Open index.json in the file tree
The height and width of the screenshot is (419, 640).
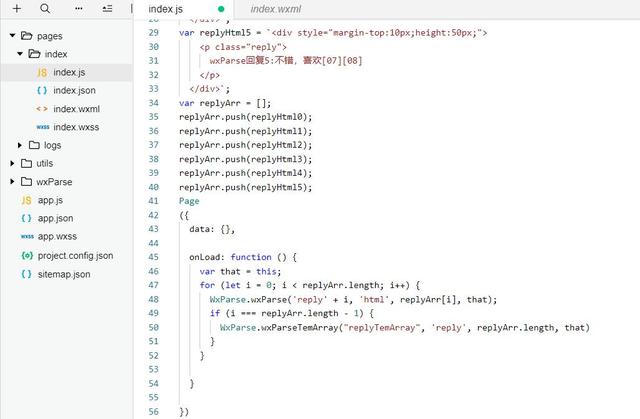(74, 90)
